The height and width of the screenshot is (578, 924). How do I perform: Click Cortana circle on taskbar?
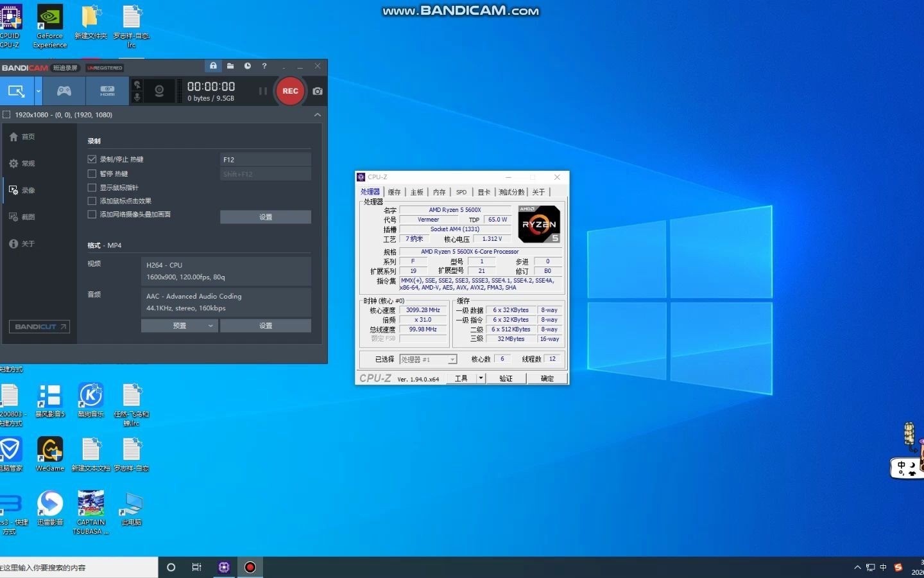tap(171, 567)
